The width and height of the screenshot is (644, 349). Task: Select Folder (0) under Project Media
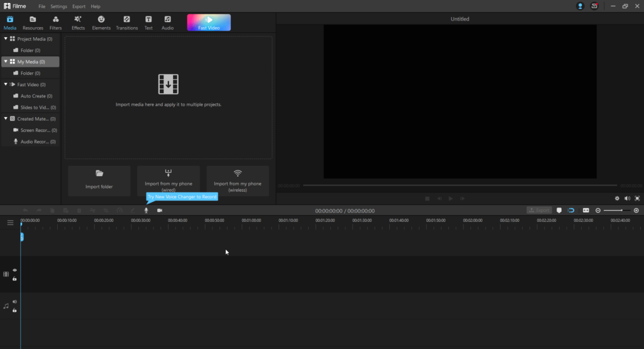[30, 50]
